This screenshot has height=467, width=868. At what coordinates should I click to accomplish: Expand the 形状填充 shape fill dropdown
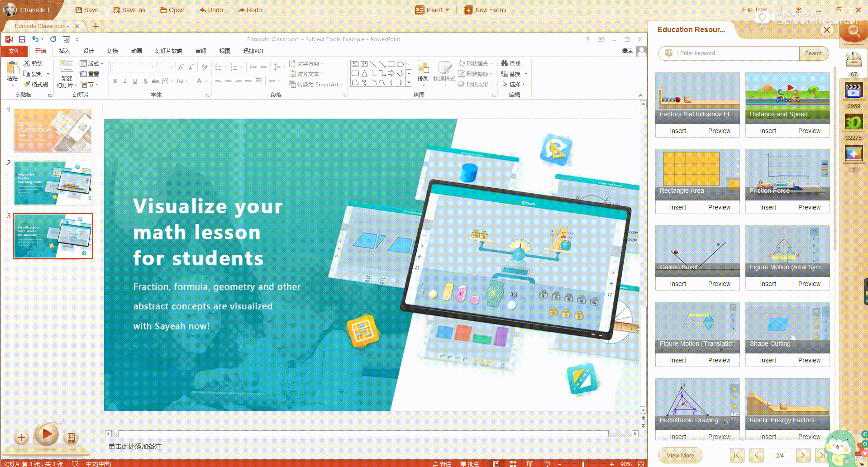[x=475, y=63]
